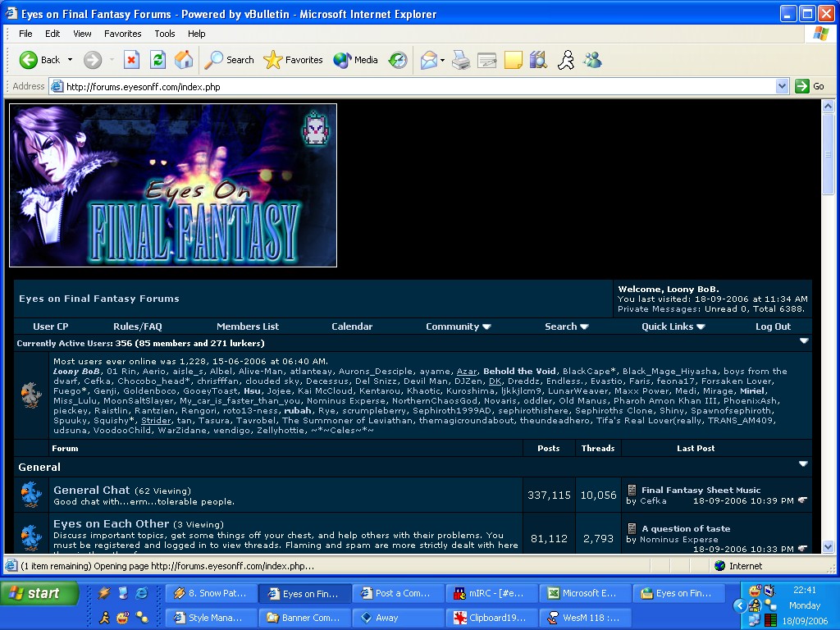Refresh the page with the green arrows icon

pos(157,60)
